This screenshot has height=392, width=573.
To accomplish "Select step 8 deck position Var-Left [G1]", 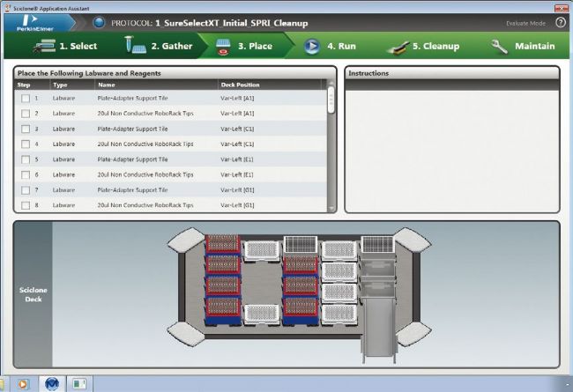I will [237, 205].
